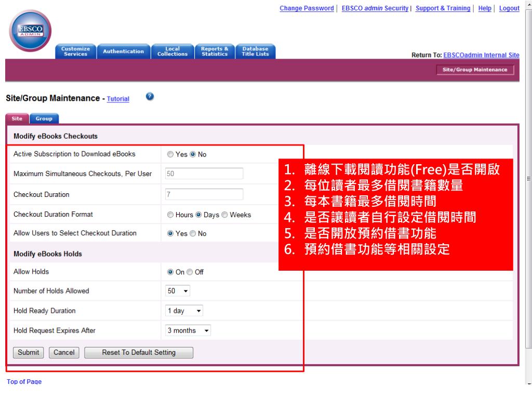Screen dimensions: 532x399
Task: Open the EBSCOadmin Internal Site link
Action: coord(481,55)
